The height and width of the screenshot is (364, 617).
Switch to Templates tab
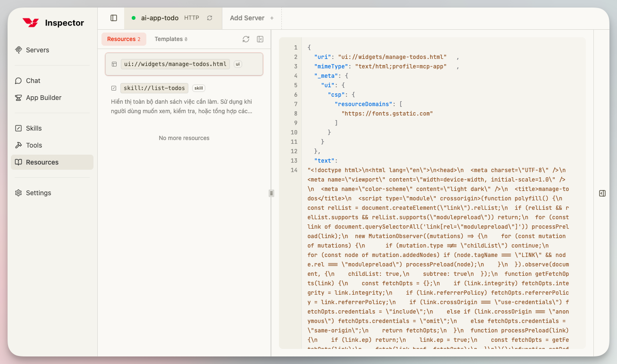171,39
